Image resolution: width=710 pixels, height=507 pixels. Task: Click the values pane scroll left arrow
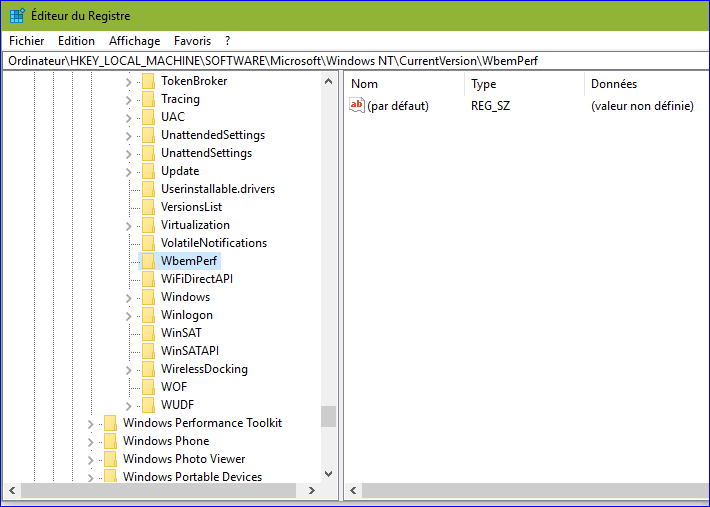point(353,490)
